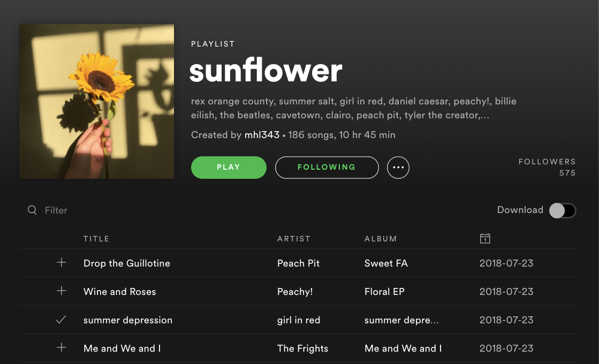Sort songs by the Title column
Screen dimensions: 599x364
click(95, 239)
